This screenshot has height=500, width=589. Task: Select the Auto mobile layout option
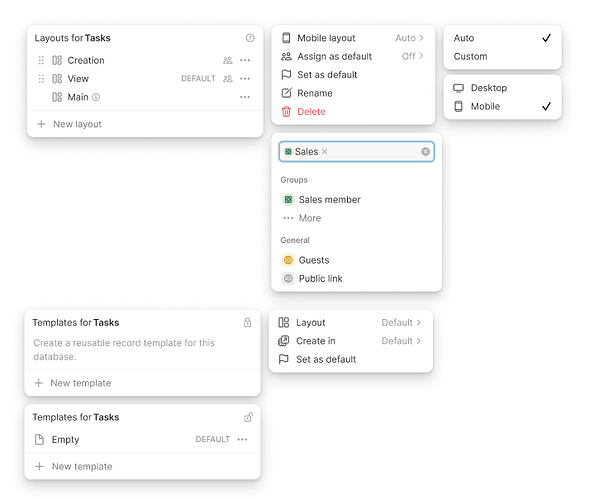tap(503, 38)
